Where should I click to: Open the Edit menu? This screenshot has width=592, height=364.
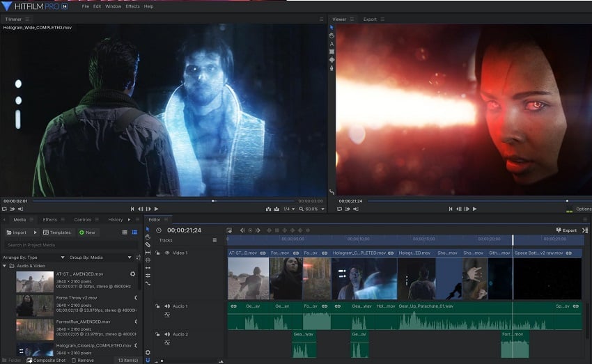(97, 6)
